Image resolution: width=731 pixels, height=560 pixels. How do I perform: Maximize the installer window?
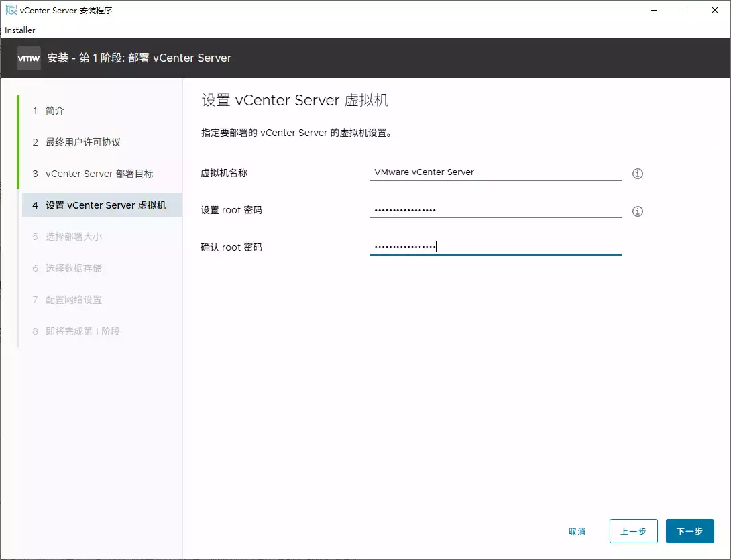[684, 10]
